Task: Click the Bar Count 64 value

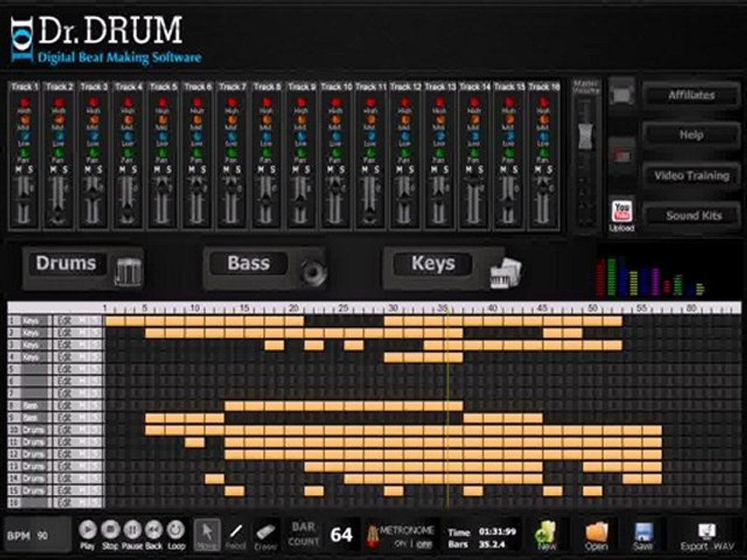Action: point(342,535)
